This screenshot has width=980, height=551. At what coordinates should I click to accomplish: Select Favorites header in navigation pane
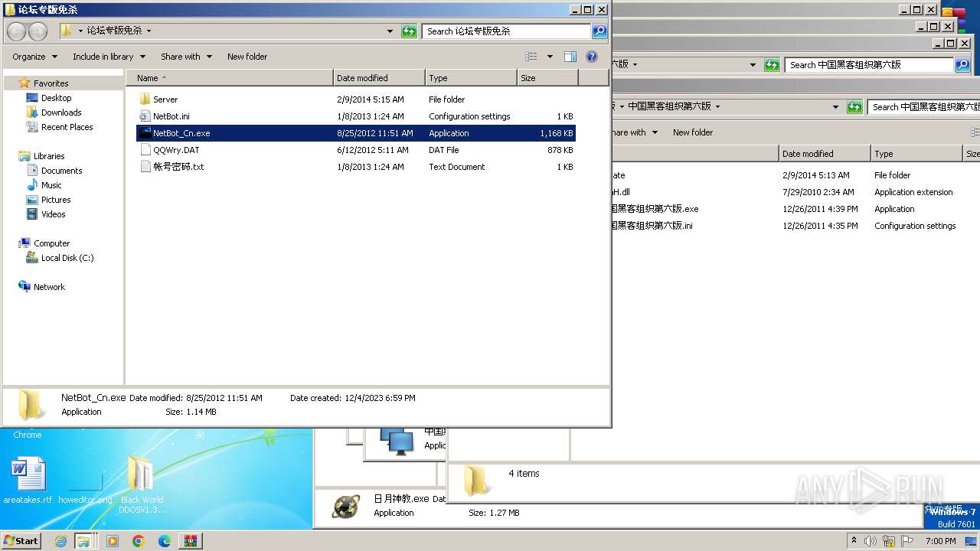click(x=51, y=83)
